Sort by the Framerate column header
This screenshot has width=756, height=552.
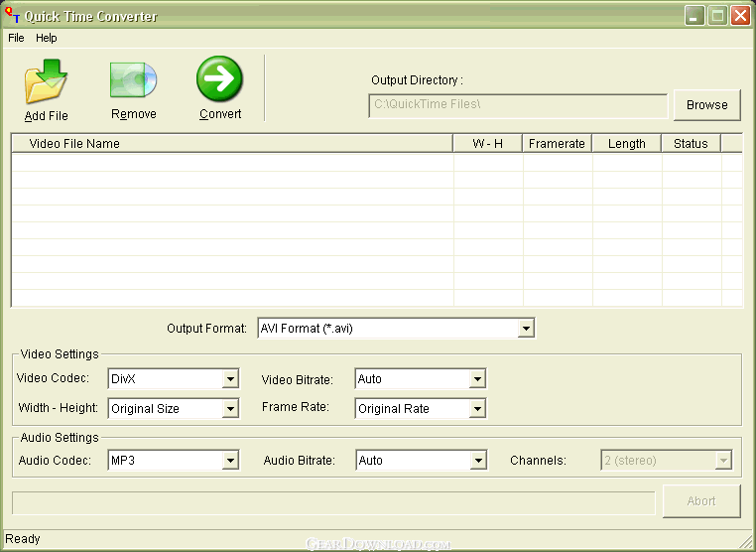557,144
